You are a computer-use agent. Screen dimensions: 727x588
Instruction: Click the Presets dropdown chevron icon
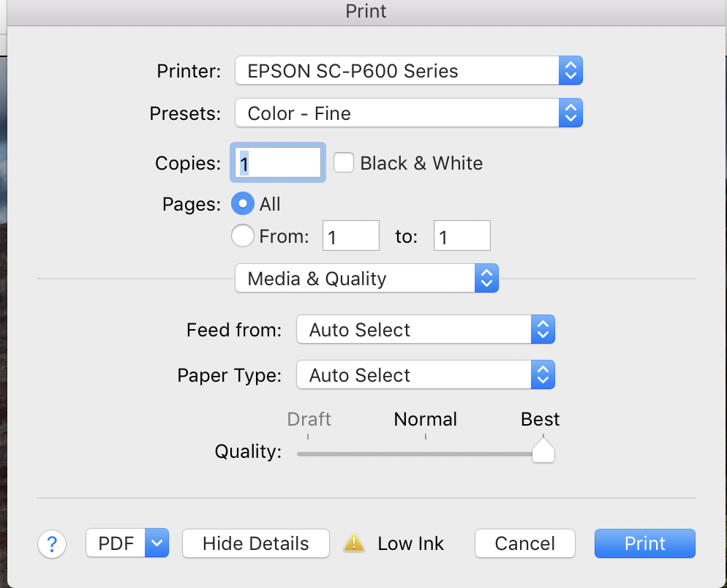click(570, 113)
